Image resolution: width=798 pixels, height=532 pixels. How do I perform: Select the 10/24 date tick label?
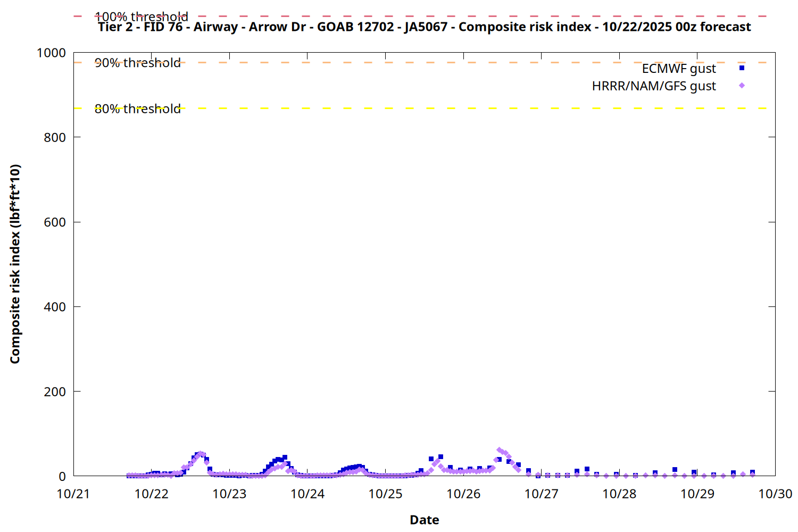coord(307,494)
